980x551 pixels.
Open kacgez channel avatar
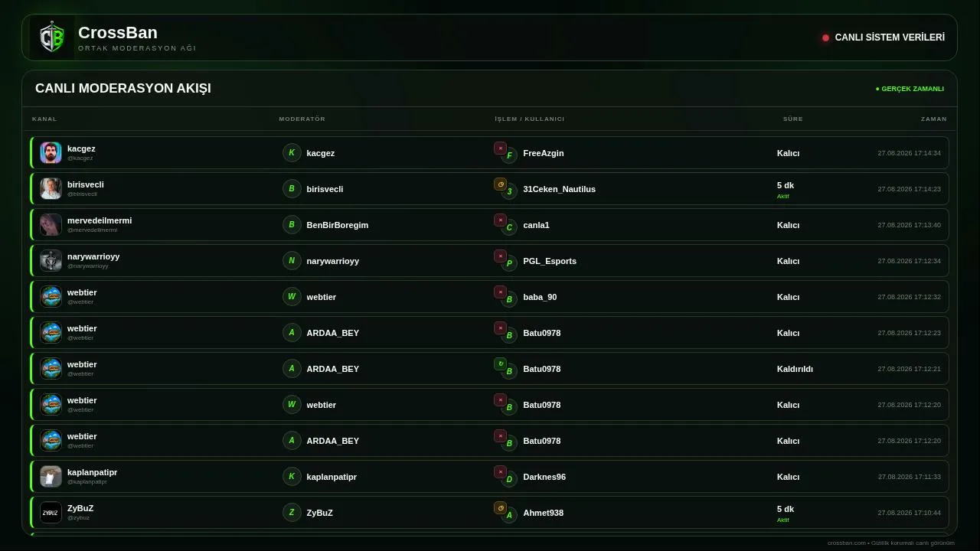click(51, 152)
